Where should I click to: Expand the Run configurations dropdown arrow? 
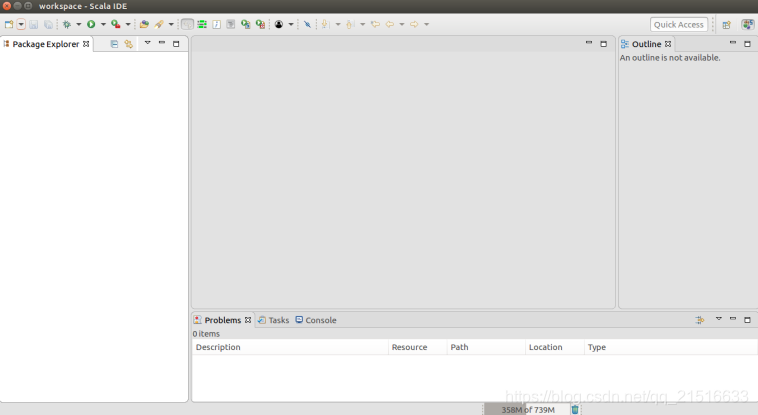coord(103,24)
